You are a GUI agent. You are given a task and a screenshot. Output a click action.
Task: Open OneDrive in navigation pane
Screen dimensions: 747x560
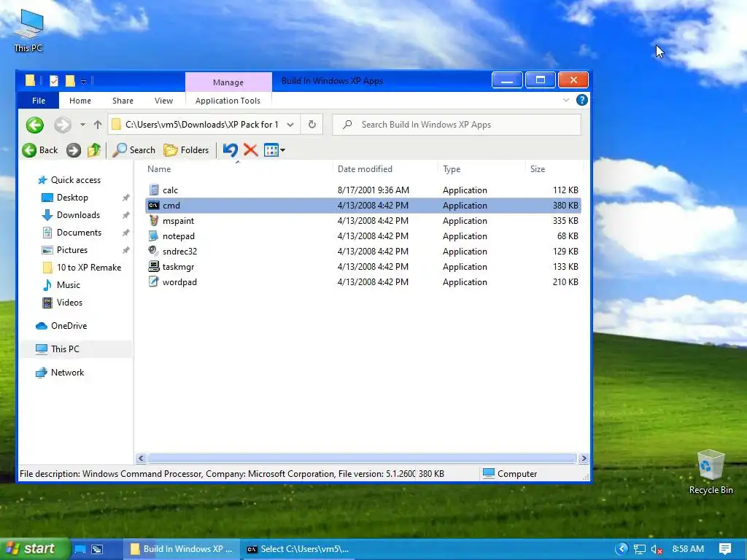61,326
